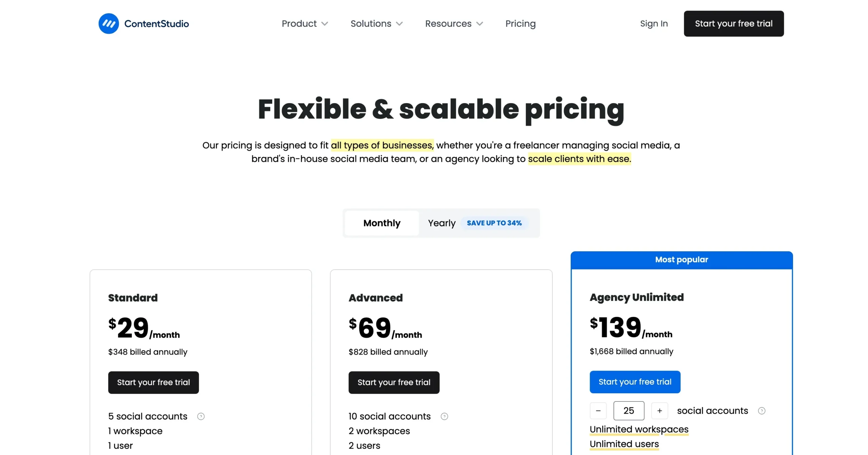Viewport: 868px width, 455px height.
Task: Decrease social accounts with minus button
Action: (598, 411)
